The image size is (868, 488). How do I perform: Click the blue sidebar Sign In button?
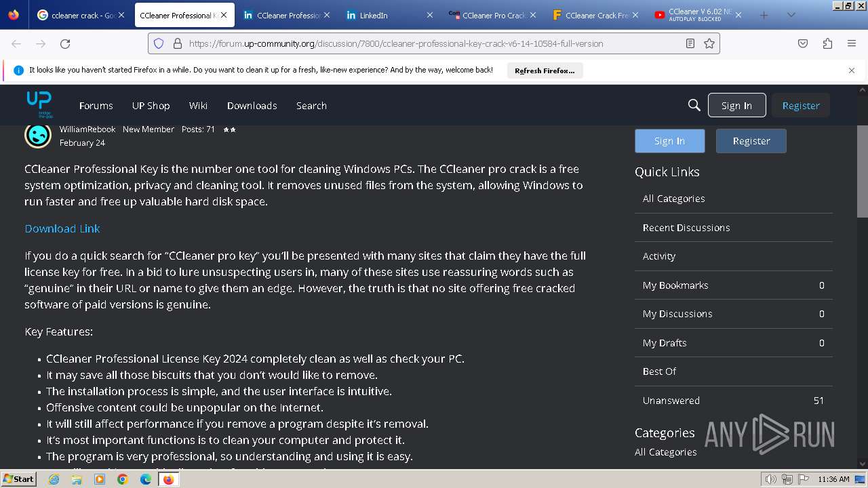tap(669, 141)
